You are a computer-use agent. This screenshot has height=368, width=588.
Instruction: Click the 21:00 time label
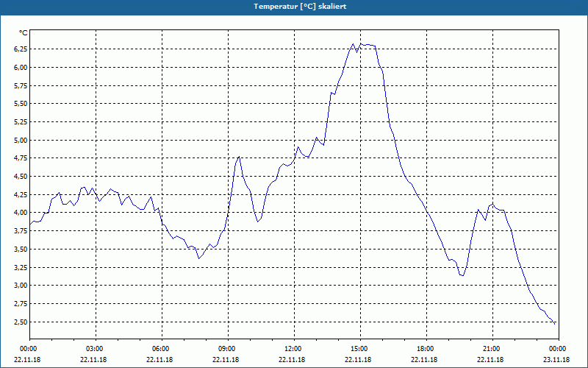(492, 348)
